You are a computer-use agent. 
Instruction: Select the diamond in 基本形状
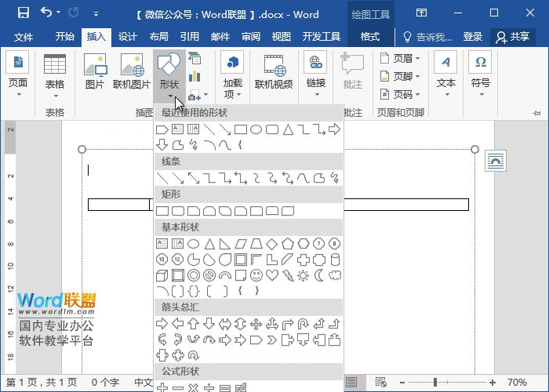[x=271, y=244]
